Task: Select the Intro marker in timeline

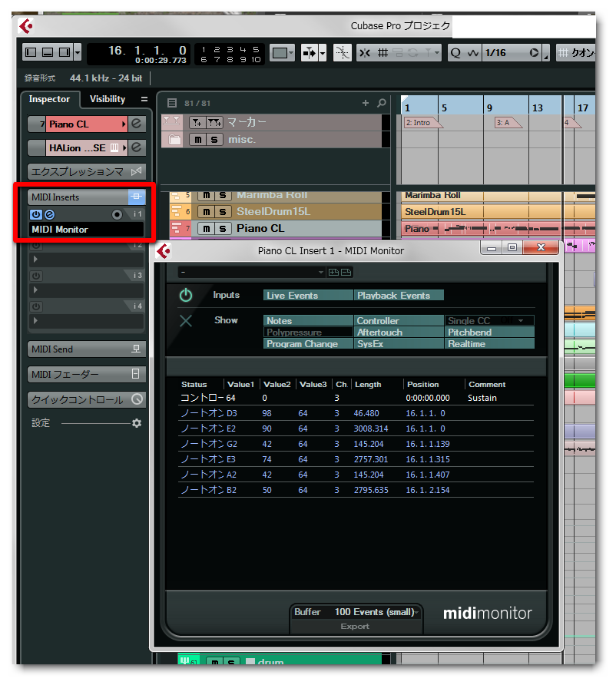Action: (x=422, y=123)
